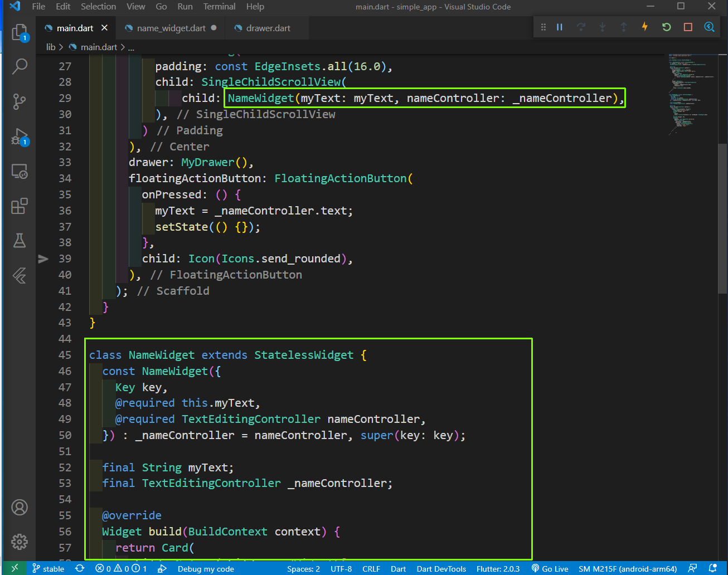
Task: Click on the NameWidget class name at line 45
Action: [x=162, y=355]
